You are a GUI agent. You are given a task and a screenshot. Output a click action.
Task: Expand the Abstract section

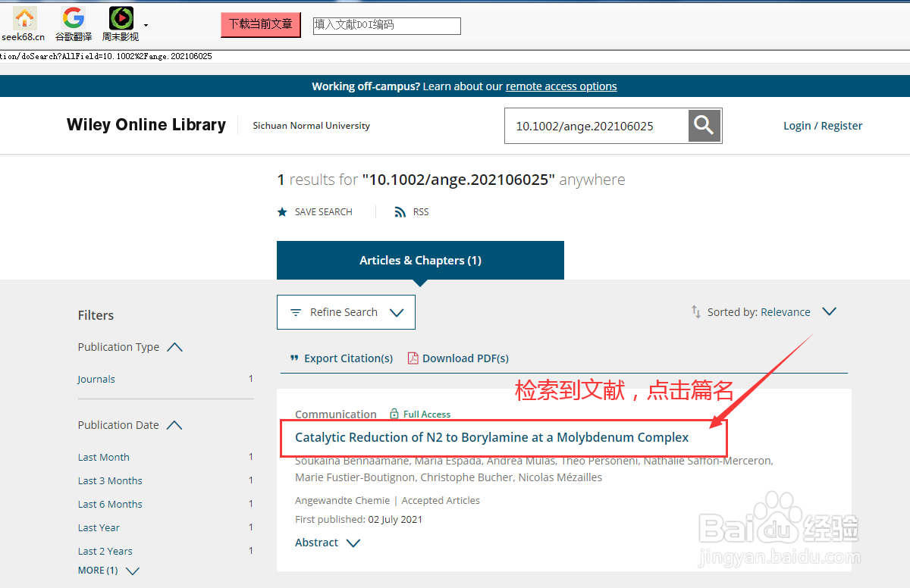click(327, 542)
